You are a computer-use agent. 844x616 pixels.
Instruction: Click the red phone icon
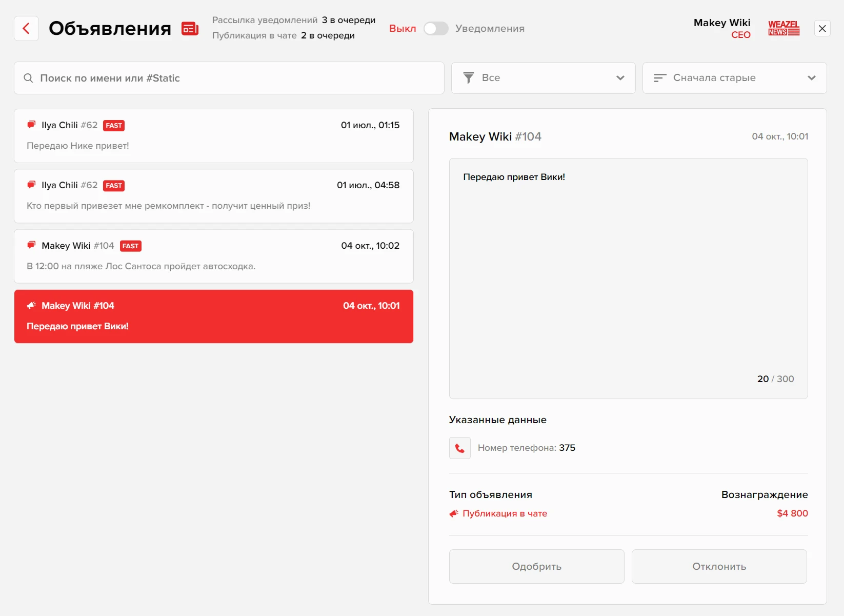[460, 448]
